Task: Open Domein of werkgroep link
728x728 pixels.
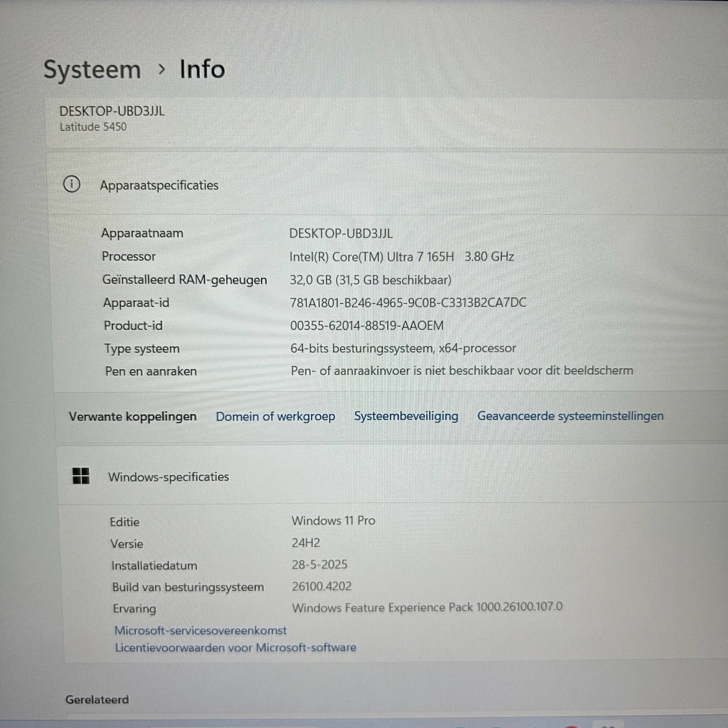Action: (x=275, y=416)
